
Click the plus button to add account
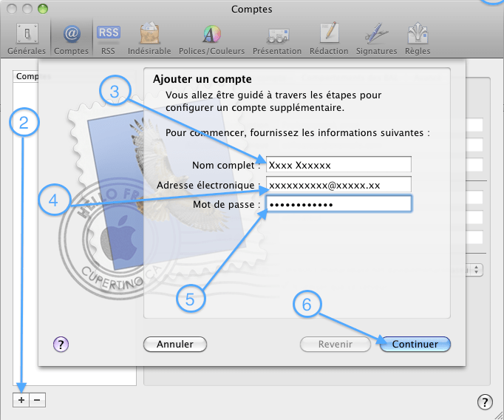[x=21, y=400]
